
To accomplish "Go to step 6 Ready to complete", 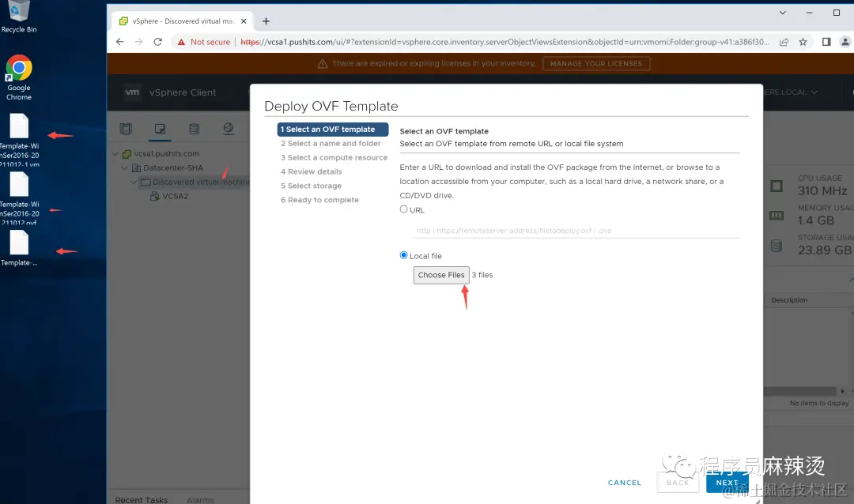I will [319, 200].
